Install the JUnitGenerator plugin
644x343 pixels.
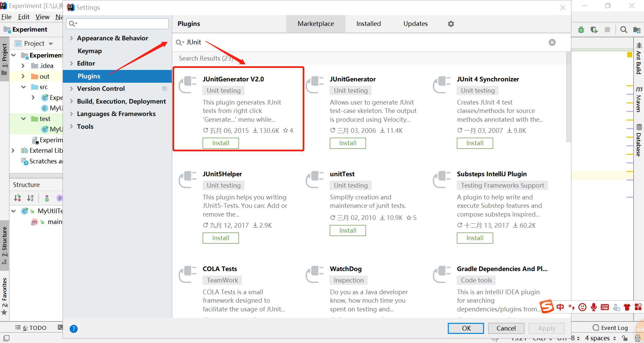pos(348,143)
